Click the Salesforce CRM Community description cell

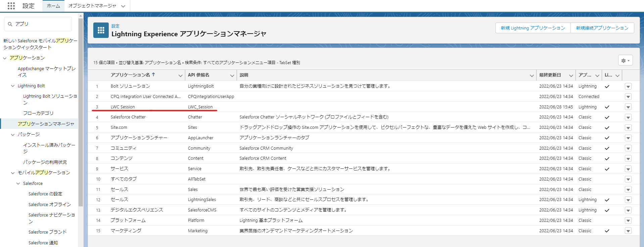point(266,148)
